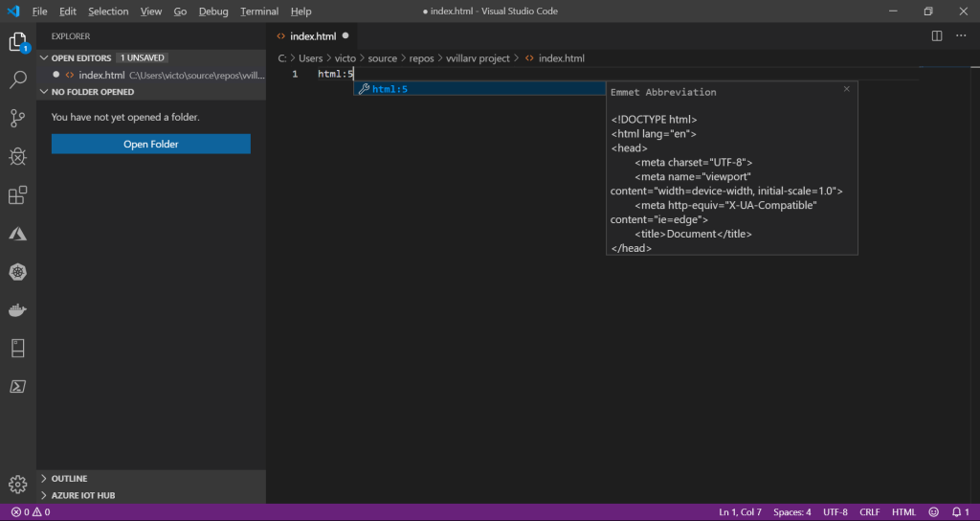Open the Terminal menu
Screen dimensions: 980x521
click(x=259, y=11)
